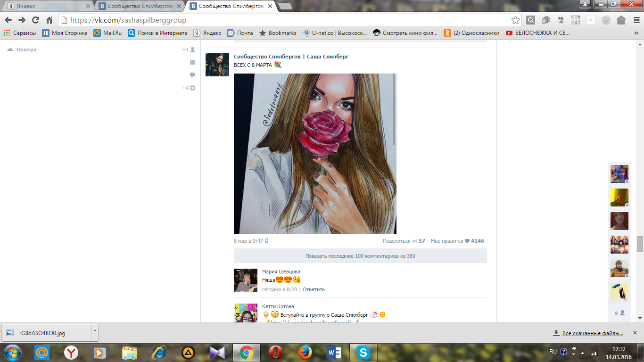Open a new tab with the tab button

tap(285, 6)
